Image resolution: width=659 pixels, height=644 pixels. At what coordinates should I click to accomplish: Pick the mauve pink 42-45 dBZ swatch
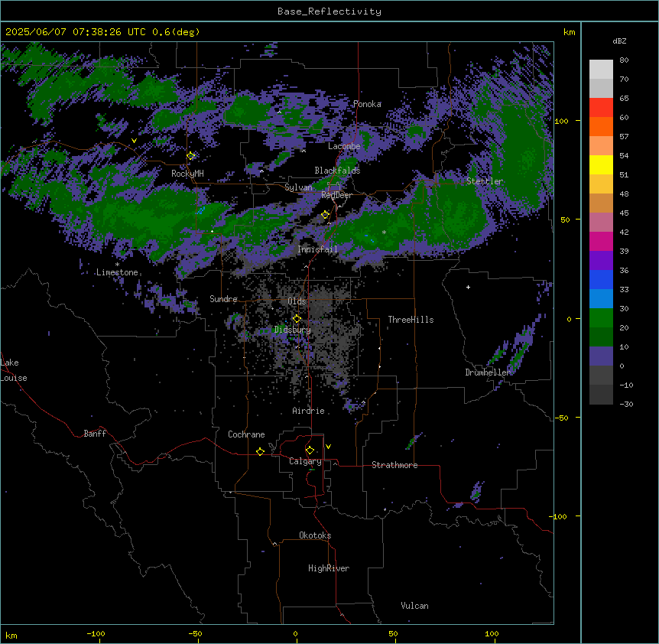(x=601, y=223)
